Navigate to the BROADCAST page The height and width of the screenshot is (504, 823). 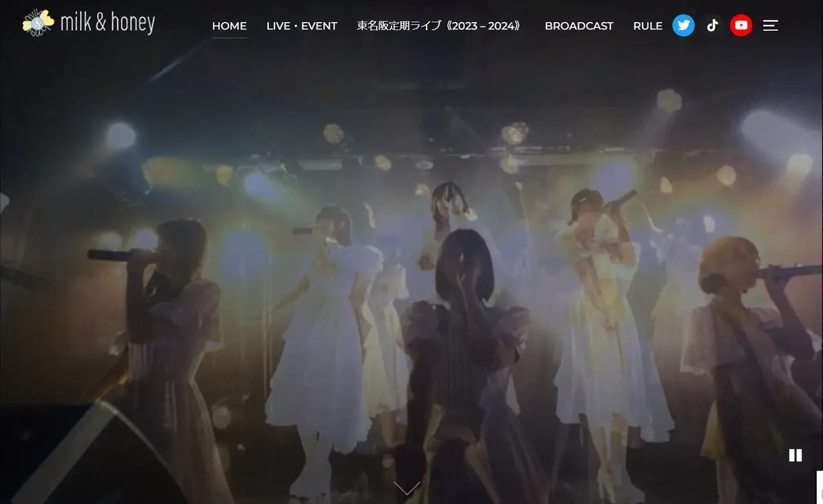[579, 26]
